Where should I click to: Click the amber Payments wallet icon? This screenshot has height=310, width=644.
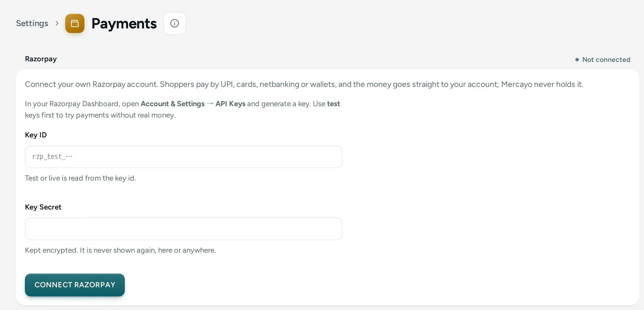(x=75, y=23)
